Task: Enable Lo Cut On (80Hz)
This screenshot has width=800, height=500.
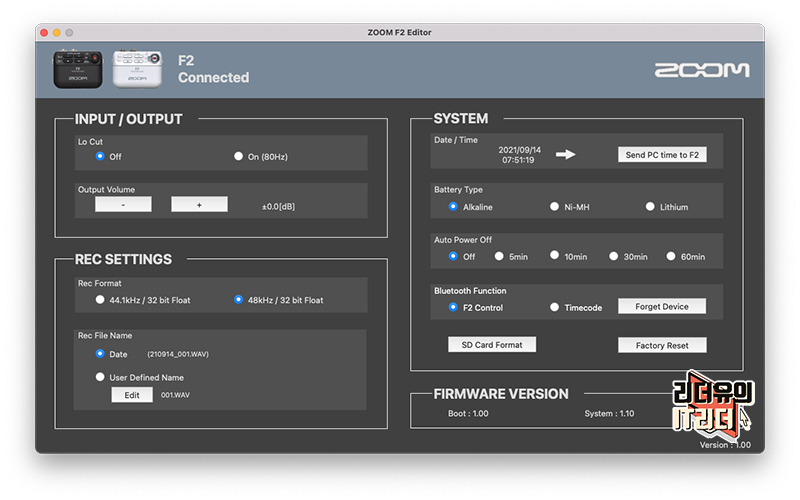Action: coord(238,156)
